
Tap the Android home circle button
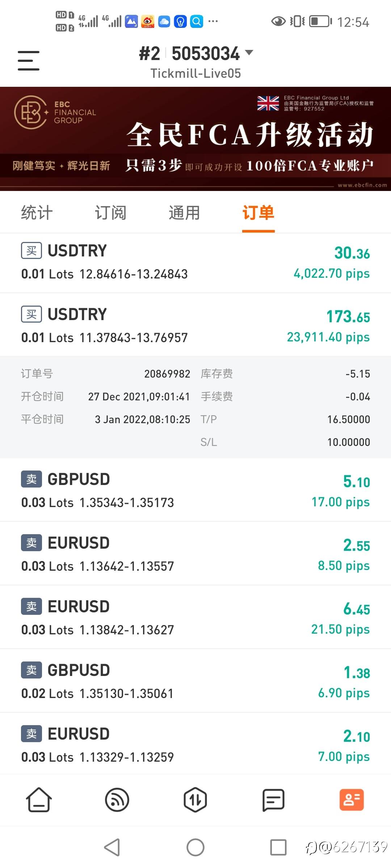coord(195,847)
